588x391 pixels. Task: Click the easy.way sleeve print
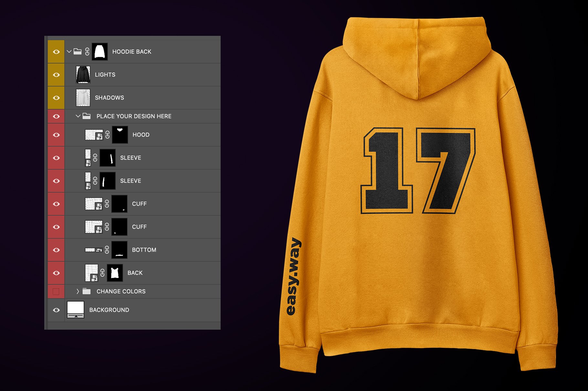point(294,276)
